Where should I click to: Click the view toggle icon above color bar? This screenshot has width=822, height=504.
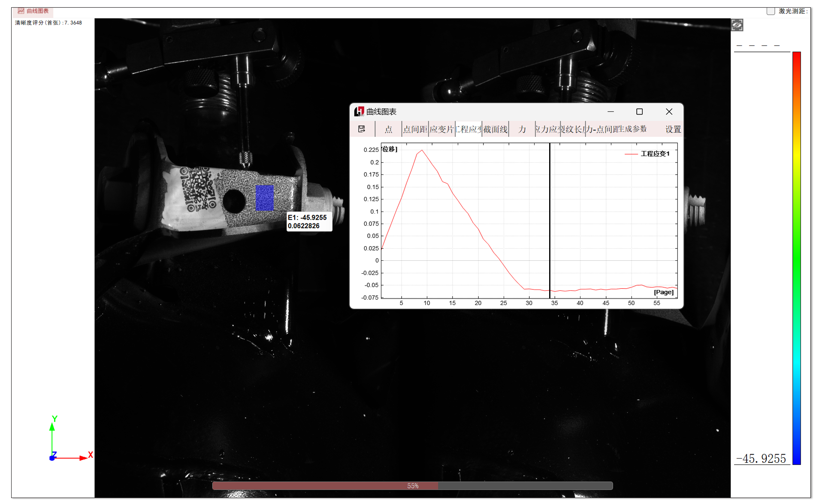click(x=737, y=25)
